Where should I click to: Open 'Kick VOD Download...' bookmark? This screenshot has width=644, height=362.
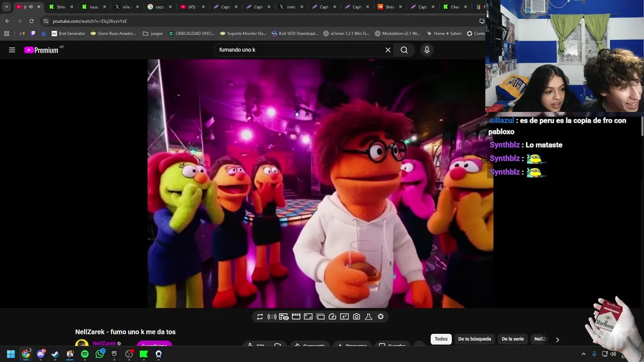tap(295, 34)
